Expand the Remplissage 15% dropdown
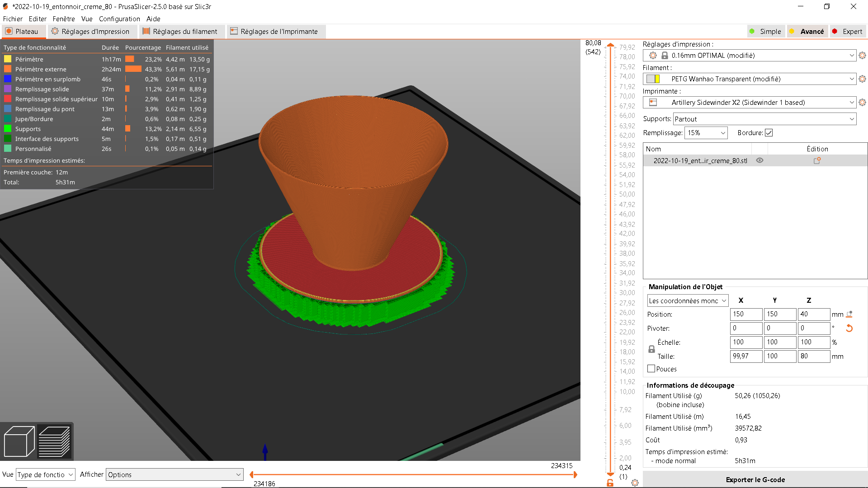Viewport: 868px width, 488px height. point(706,133)
